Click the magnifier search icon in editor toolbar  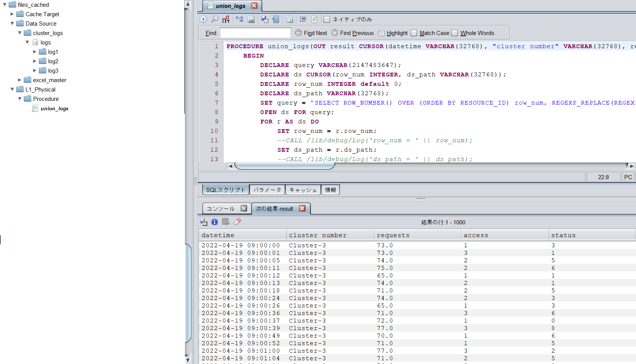pos(215,19)
